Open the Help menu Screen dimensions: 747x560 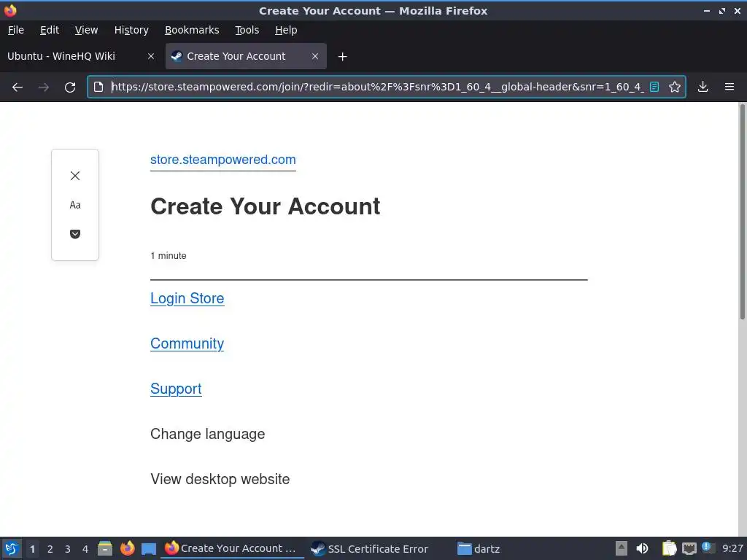pos(286,30)
